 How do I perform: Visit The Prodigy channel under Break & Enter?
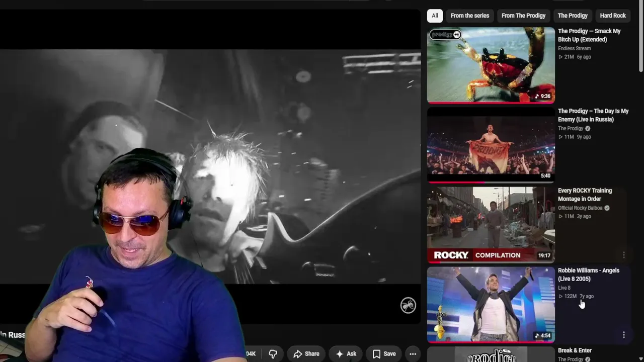571,359
